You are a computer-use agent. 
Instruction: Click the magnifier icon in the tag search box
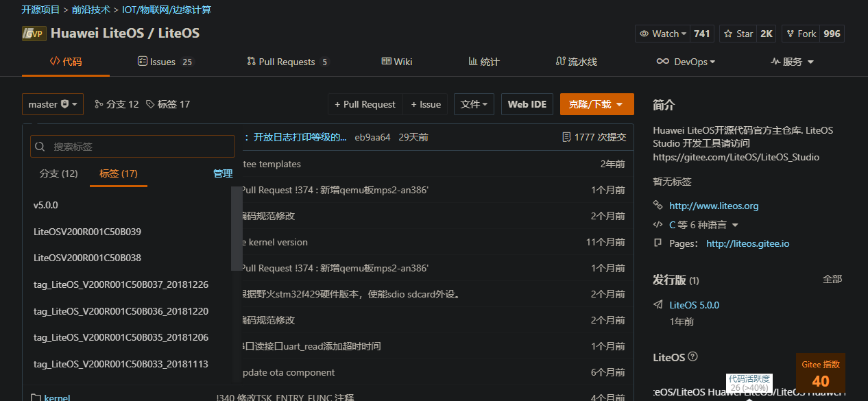pos(39,146)
